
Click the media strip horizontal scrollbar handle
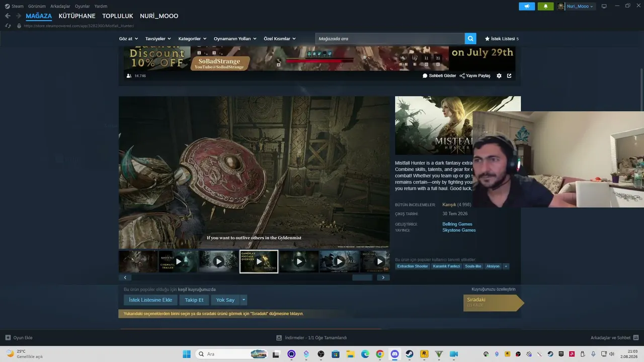coord(362,278)
